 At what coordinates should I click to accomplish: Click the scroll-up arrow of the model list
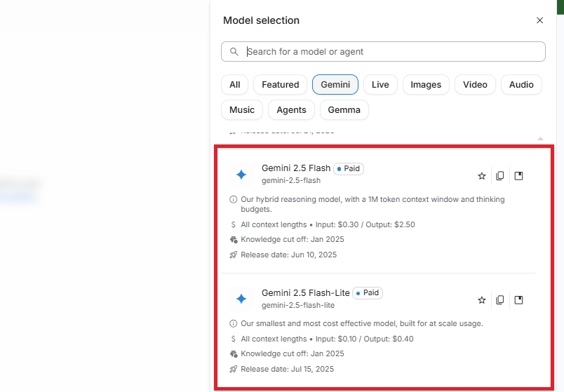(x=540, y=138)
